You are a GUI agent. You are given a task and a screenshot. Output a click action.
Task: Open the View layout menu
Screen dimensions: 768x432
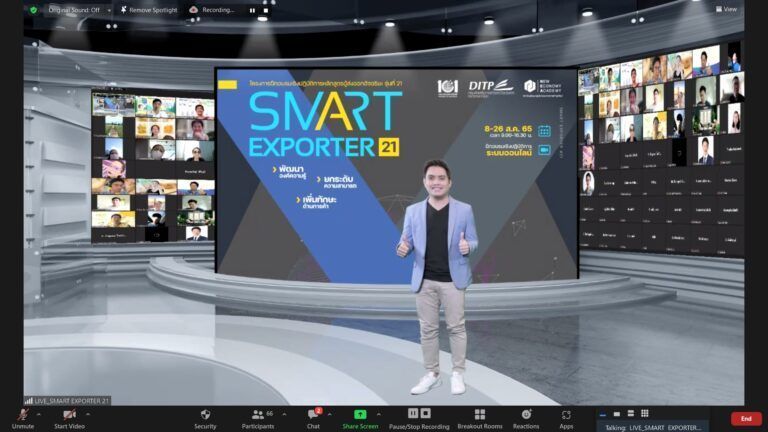click(x=726, y=9)
